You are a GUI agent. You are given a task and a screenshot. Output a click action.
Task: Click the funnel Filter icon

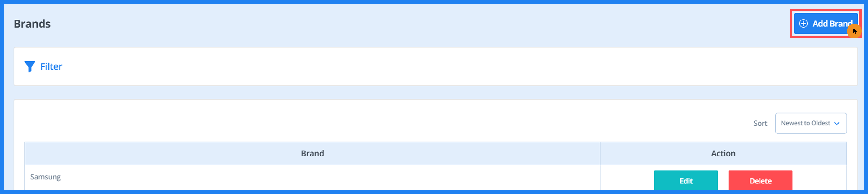(x=30, y=66)
